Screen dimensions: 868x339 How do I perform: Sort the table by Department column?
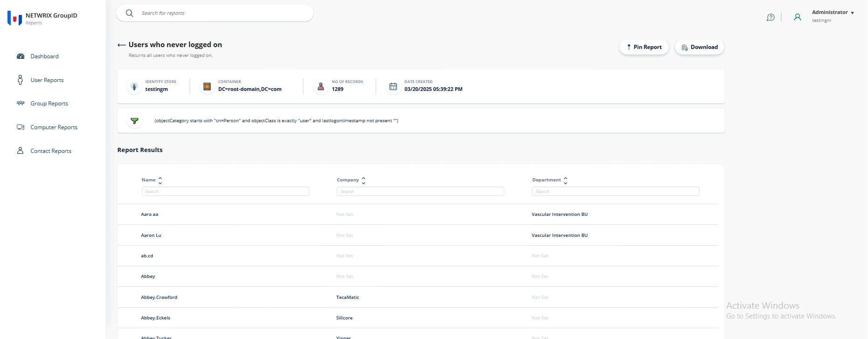pos(565,180)
